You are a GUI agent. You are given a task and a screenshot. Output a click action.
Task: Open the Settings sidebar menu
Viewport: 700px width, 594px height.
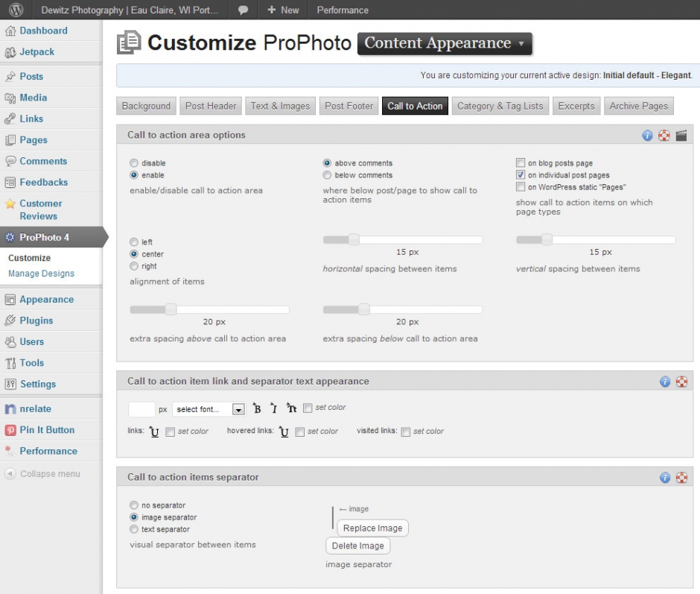click(38, 384)
